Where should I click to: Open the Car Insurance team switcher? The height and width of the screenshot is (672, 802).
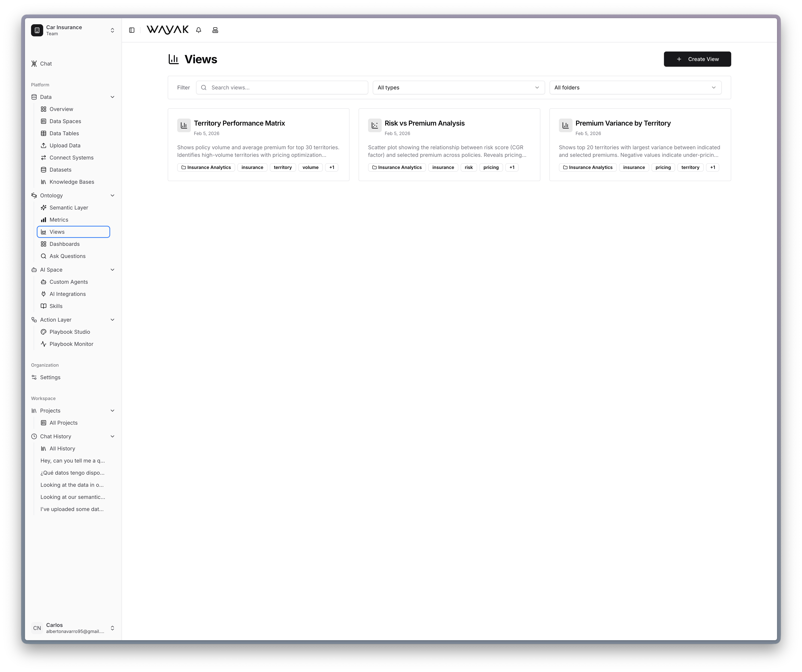73,30
